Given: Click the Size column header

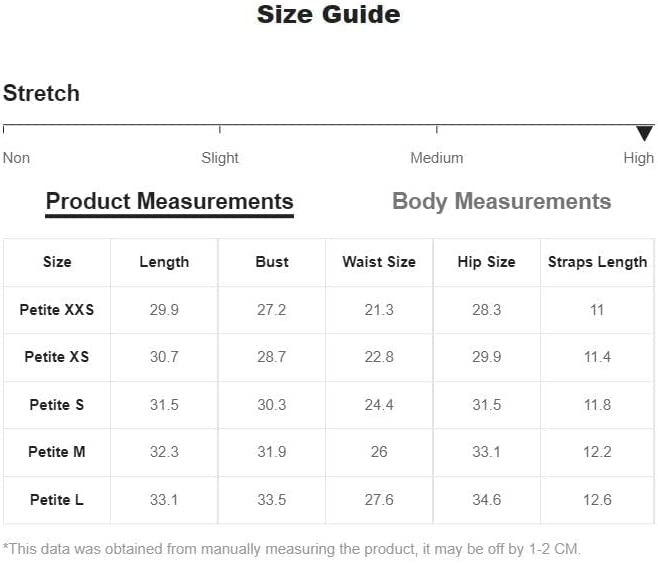Looking at the screenshot, I should click(x=57, y=262).
